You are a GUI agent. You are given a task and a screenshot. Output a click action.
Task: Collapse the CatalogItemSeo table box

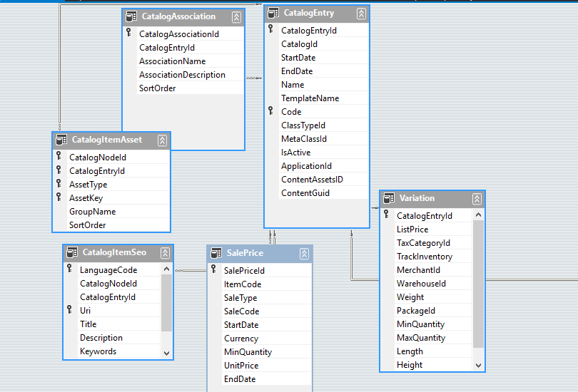pyautogui.click(x=165, y=252)
